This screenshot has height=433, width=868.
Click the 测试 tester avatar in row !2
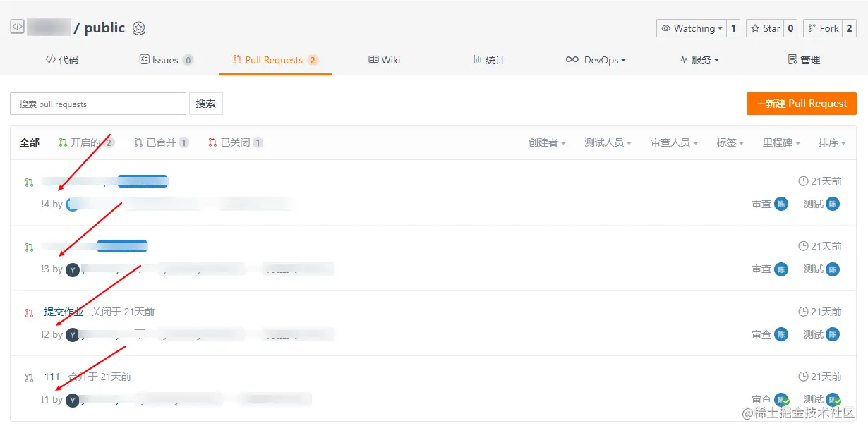(x=833, y=334)
